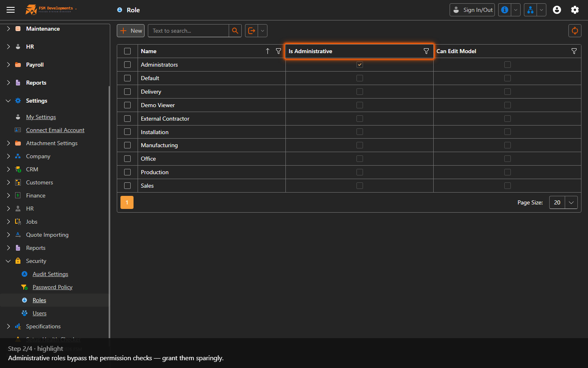Refresh the role grid

(x=575, y=31)
